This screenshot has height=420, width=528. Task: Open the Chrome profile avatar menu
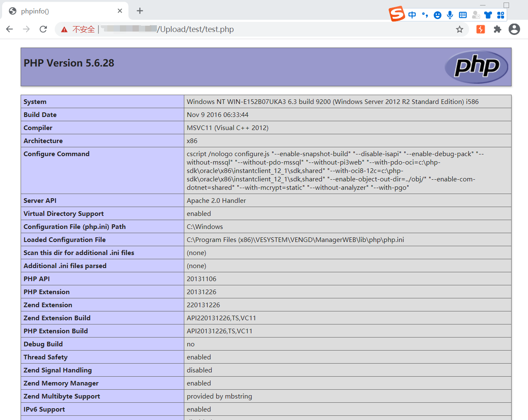coord(514,29)
